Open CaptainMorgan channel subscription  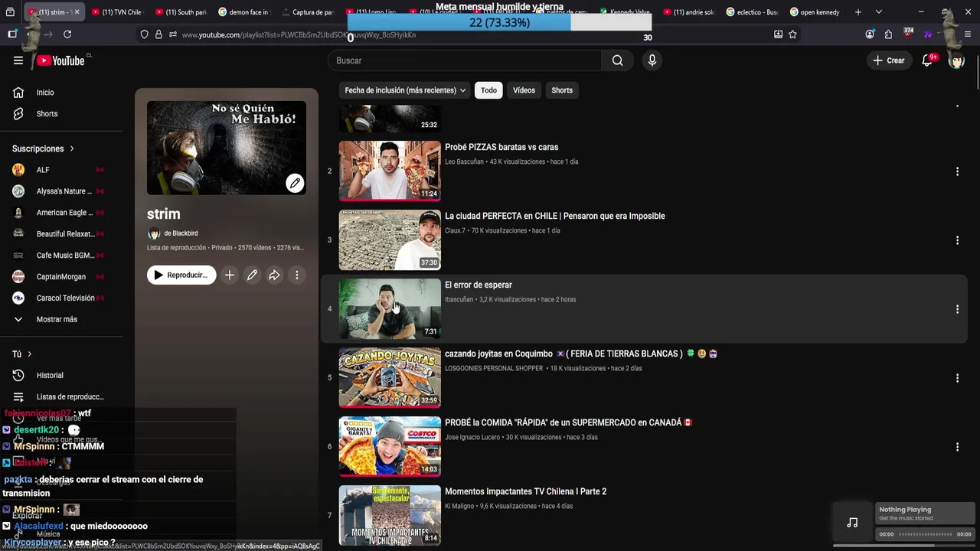pos(61,277)
